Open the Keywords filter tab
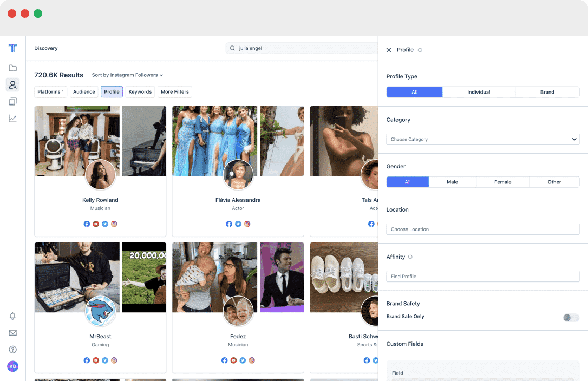Screen dimensions: 588x381 pyautogui.click(x=140, y=92)
